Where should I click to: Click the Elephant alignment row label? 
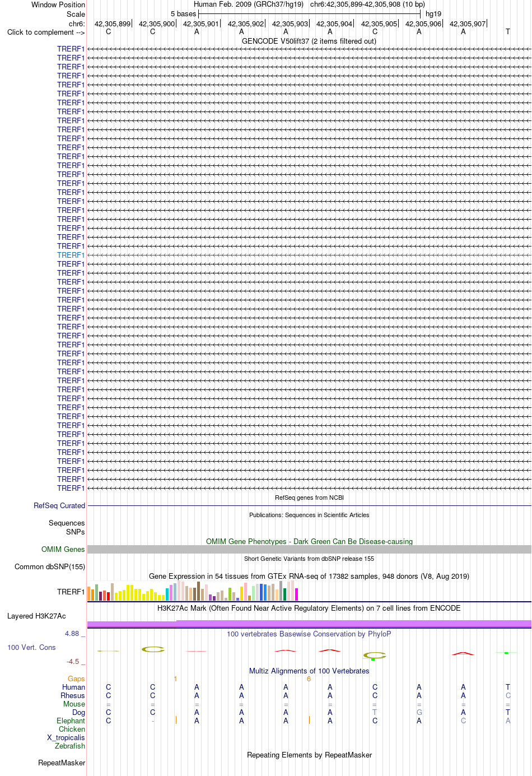(x=71, y=721)
